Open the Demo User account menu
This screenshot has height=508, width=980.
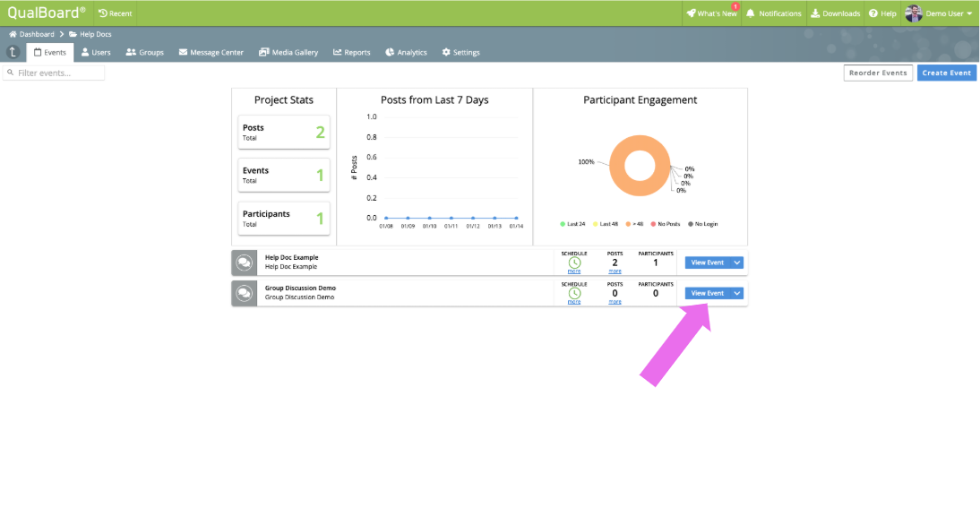coord(939,13)
